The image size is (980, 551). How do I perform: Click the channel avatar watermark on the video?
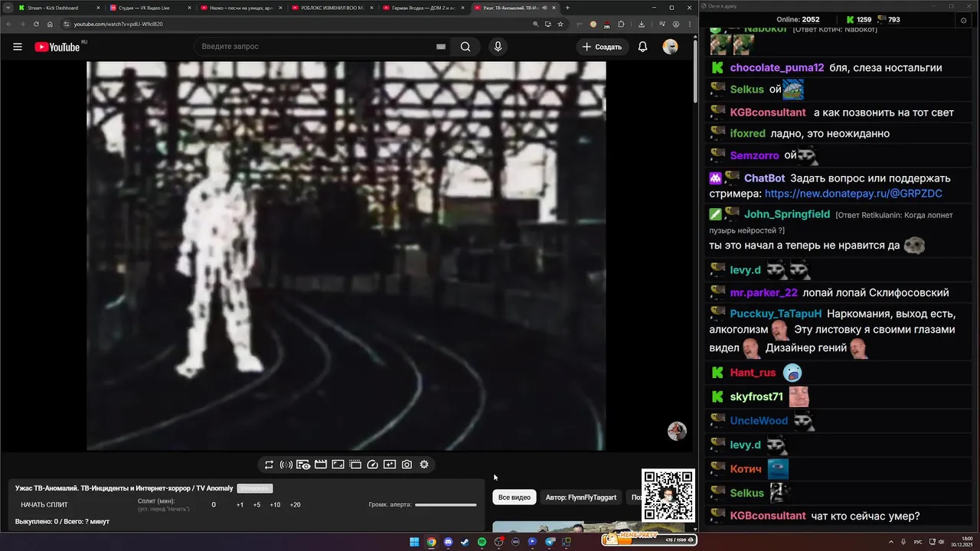click(x=677, y=431)
